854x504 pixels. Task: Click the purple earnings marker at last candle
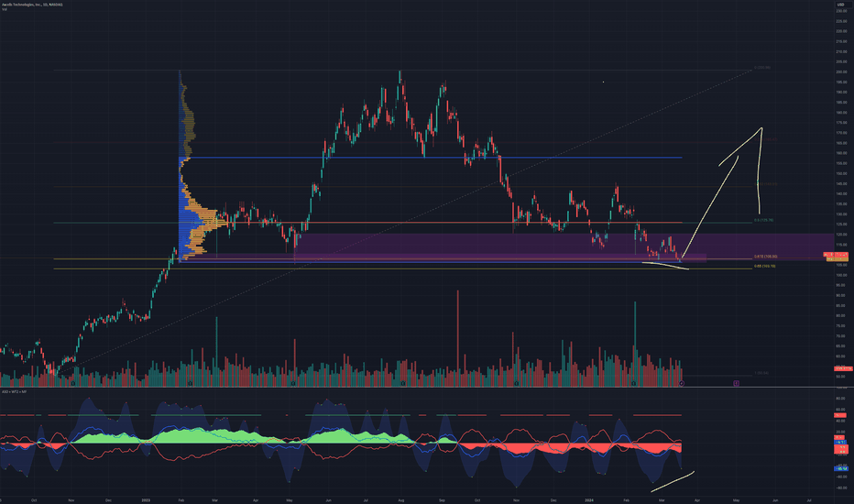pyautogui.click(x=682, y=383)
